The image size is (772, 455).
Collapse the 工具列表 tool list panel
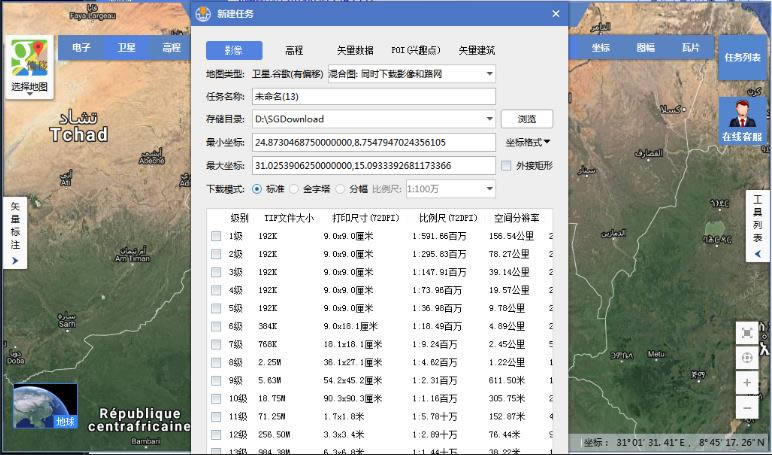(x=757, y=255)
